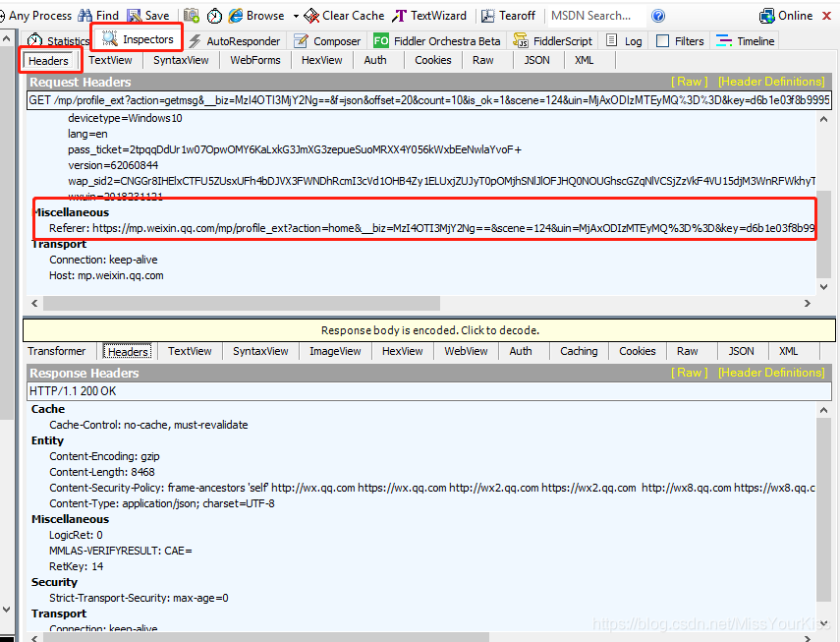840x642 pixels.
Task: Select the 'HTTP/1.1 200 OK' status line
Action: point(429,391)
